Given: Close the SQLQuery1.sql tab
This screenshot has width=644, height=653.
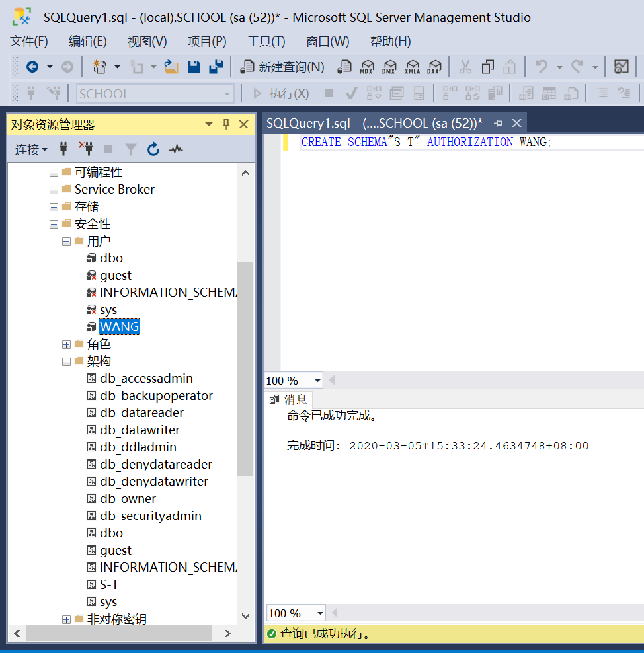Looking at the screenshot, I should 516,123.
